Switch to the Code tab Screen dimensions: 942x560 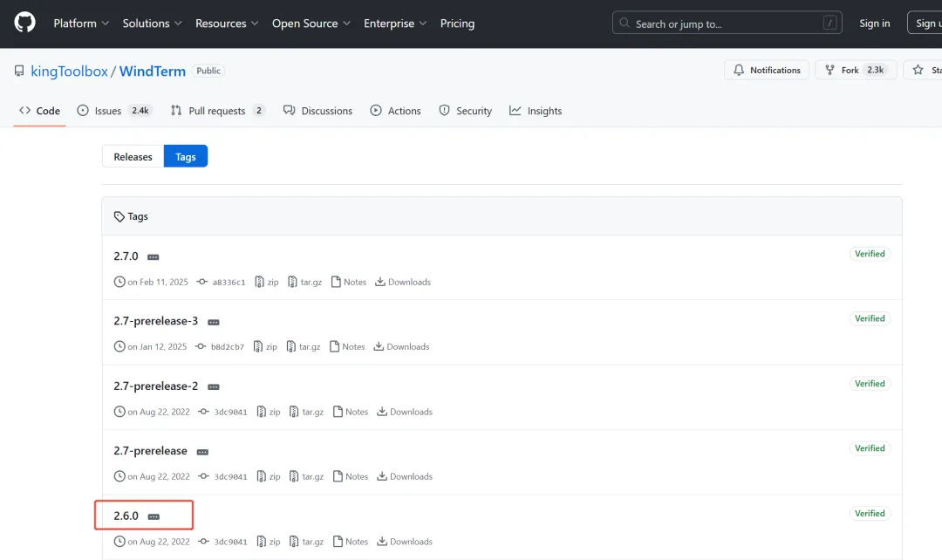(x=39, y=111)
